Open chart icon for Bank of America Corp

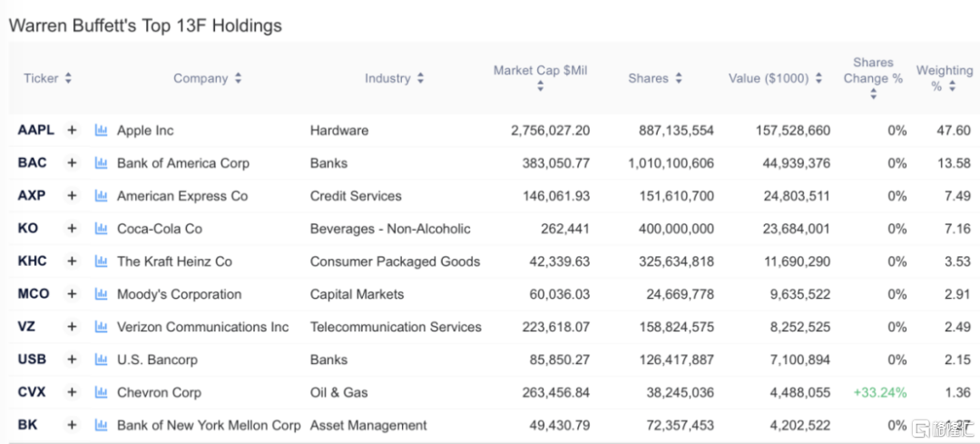(101, 163)
